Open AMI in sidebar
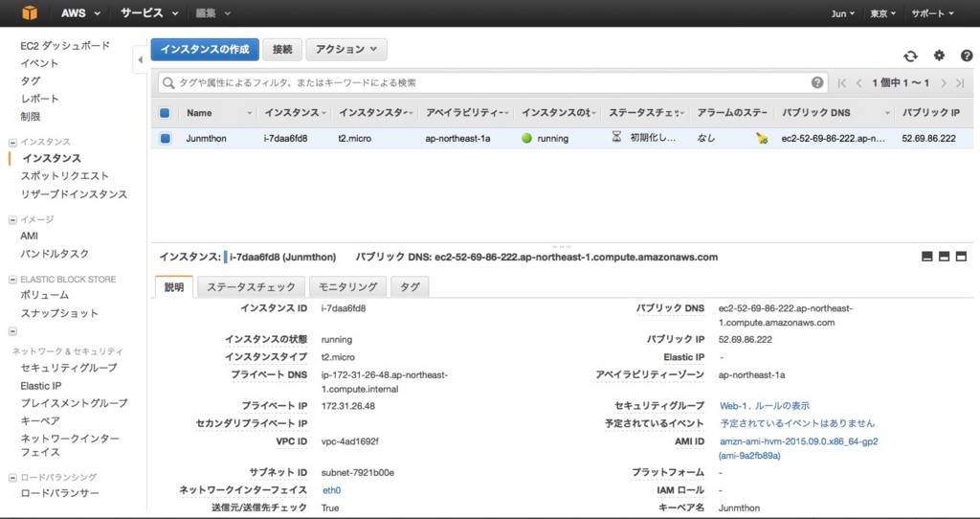 (x=29, y=236)
